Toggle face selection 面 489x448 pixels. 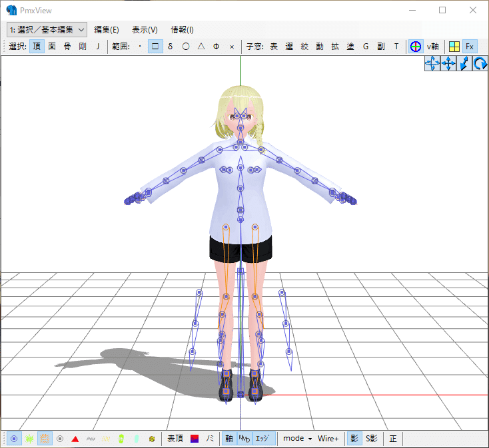(52, 47)
